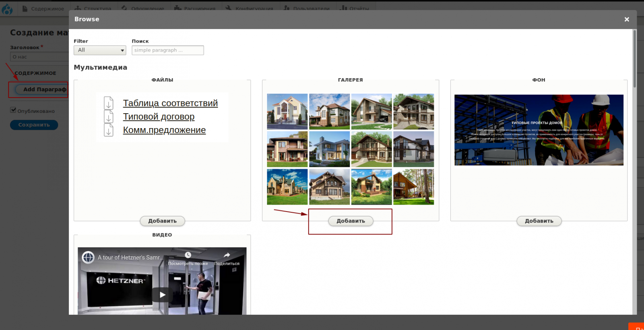Click the Watch later clock icon on video
The height and width of the screenshot is (330, 644).
(x=188, y=255)
